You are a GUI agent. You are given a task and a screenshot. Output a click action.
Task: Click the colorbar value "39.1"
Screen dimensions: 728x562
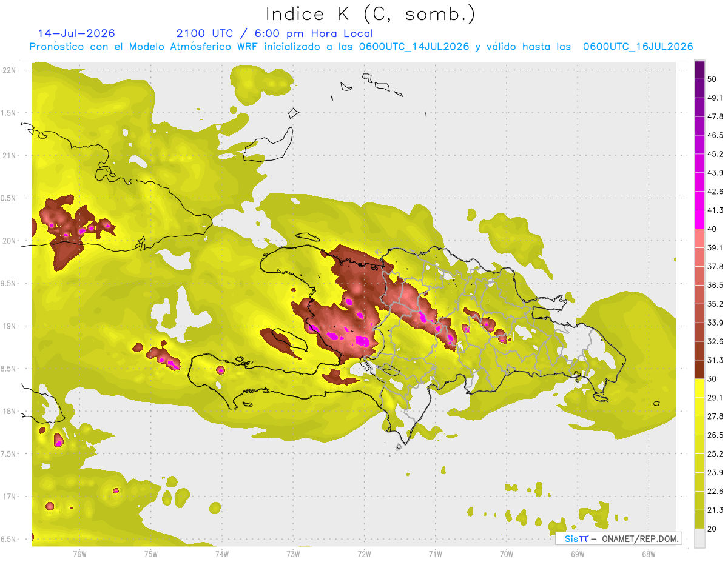tap(715, 247)
